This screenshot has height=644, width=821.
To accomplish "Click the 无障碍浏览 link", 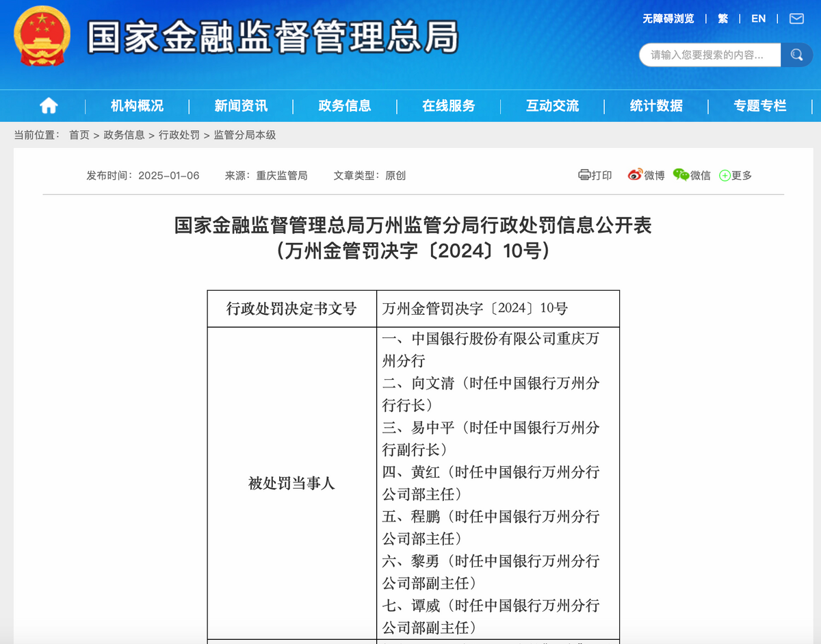I will click(x=668, y=18).
